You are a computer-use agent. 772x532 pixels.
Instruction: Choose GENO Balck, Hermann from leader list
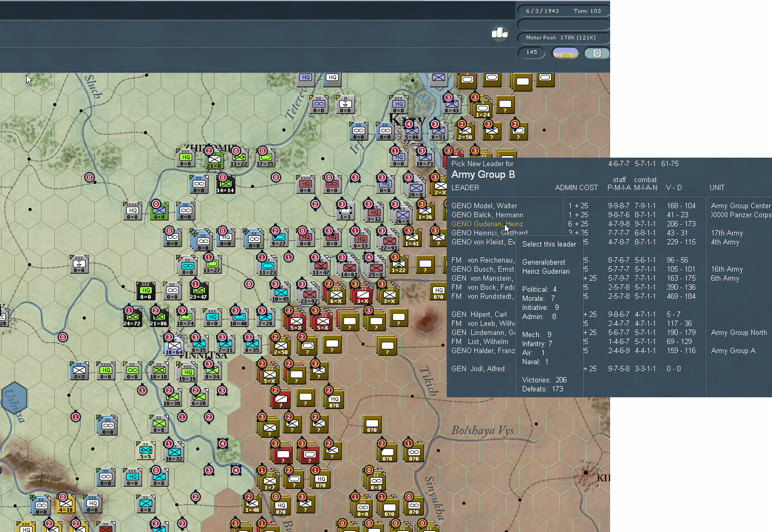[x=487, y=215]
